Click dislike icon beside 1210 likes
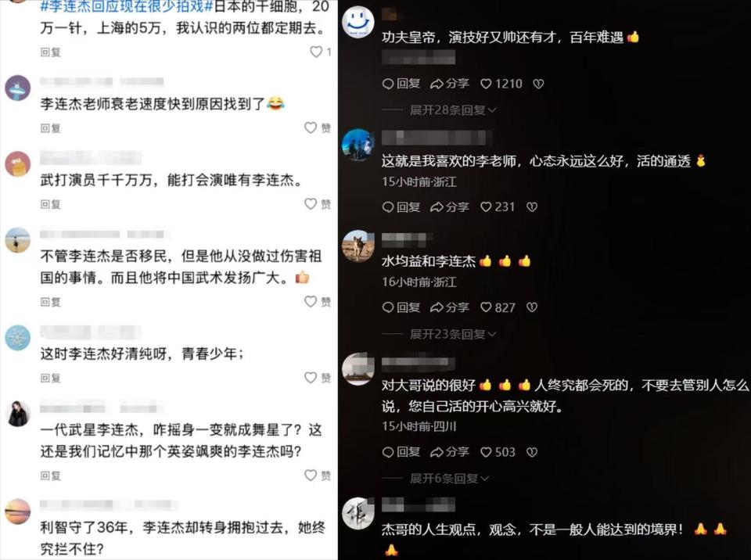751x560 pixels. [x=538, y=84]
